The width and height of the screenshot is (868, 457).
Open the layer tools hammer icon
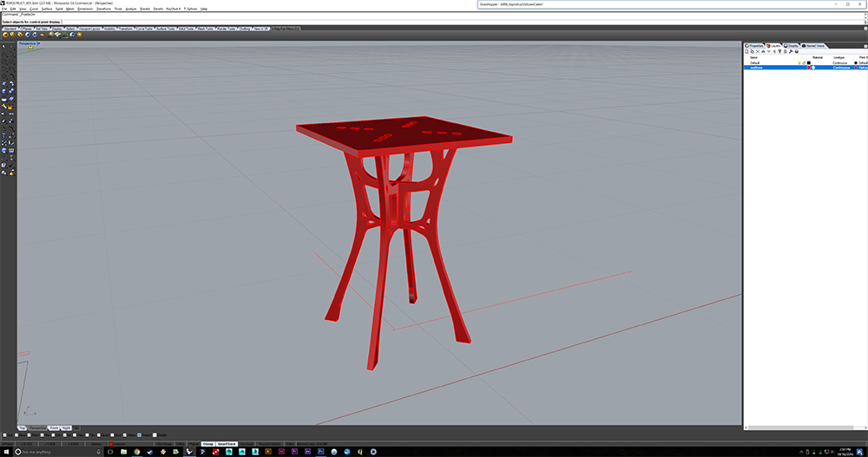(791, 51)
